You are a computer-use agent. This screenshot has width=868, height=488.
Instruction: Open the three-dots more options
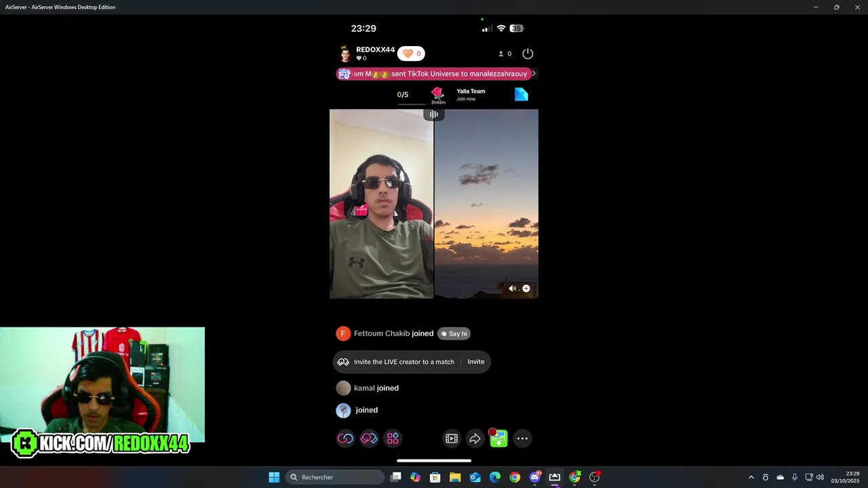522,439
